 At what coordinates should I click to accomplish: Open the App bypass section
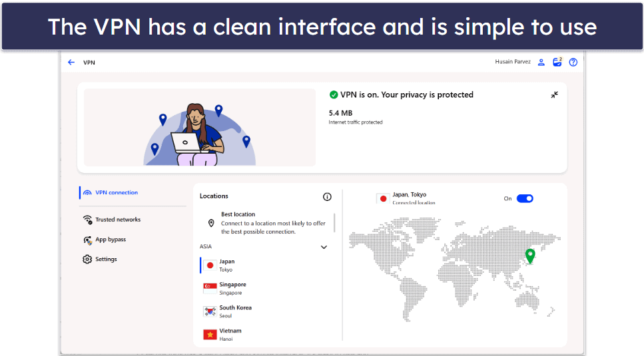(133, 240)
